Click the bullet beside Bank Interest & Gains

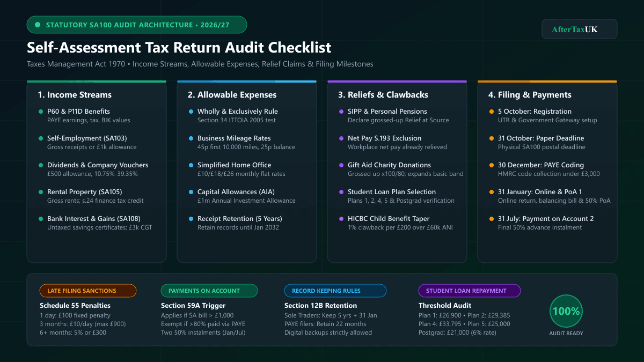point(41,219)
